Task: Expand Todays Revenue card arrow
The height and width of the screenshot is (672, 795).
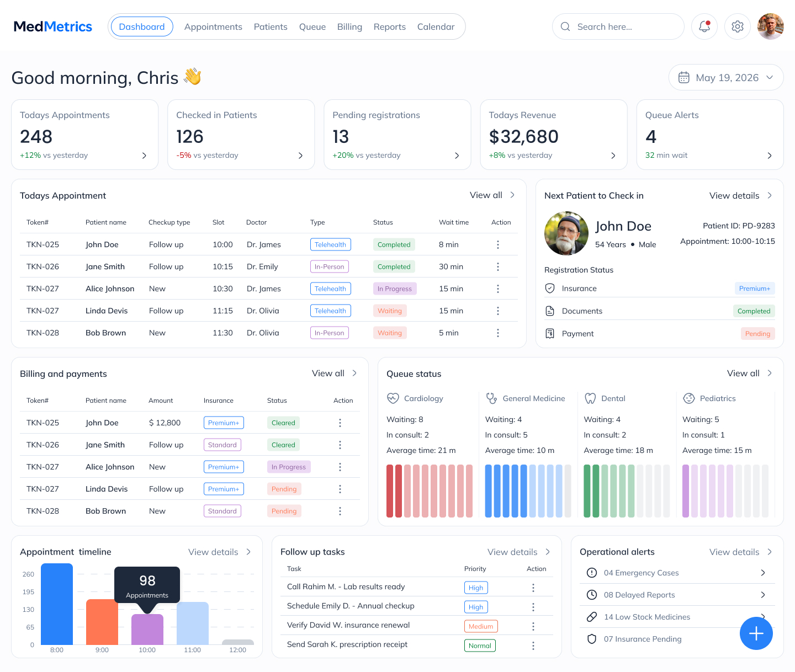Action: click(x=613, y=156)
